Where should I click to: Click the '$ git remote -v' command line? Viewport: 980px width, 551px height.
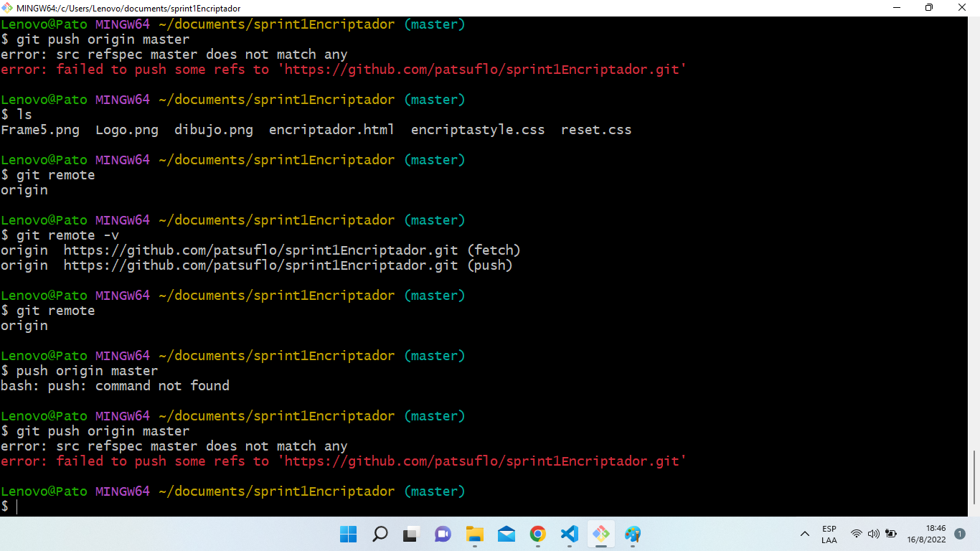click(60, 235)
